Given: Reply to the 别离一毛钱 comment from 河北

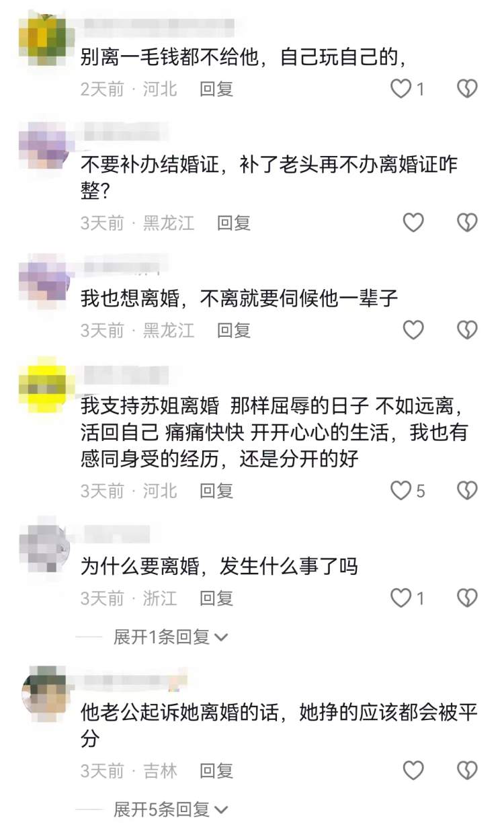Looking at the screenshot, I should pyautogui.click(x=216, y=89).
